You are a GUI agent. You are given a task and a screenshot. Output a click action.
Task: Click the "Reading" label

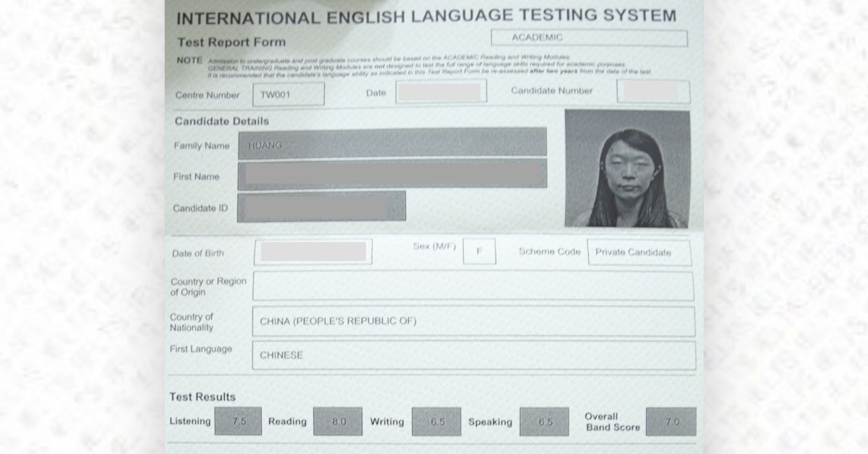(287, 421)
